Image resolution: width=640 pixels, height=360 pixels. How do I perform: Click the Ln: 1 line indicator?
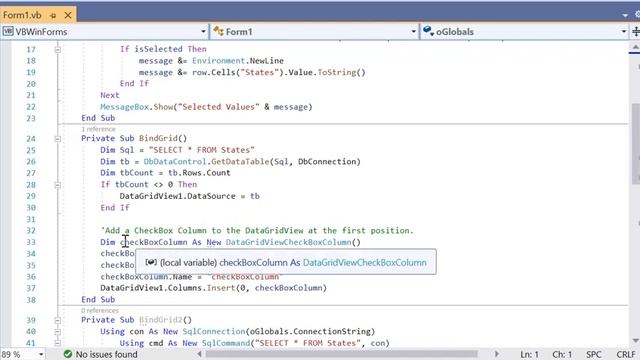coord(529,354)
